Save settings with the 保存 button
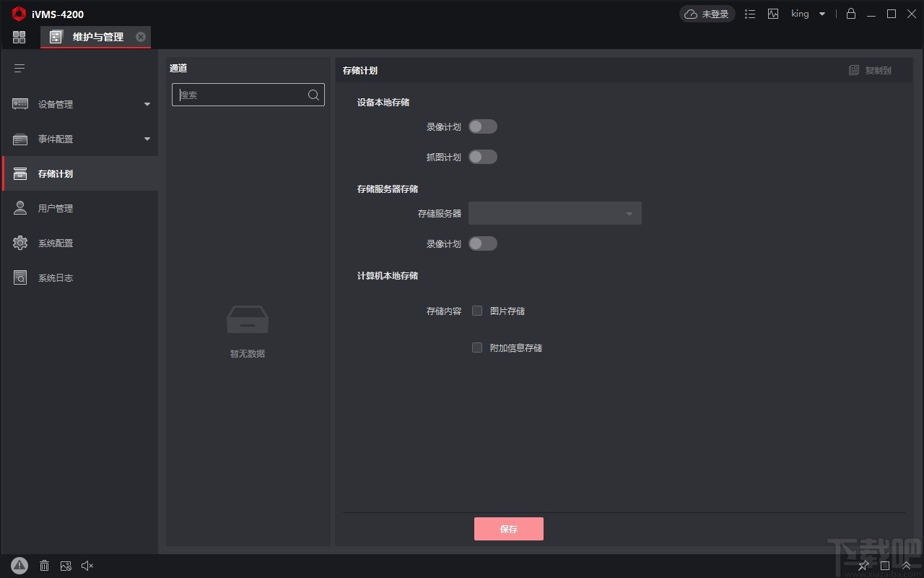 click(x=508, y=529)
